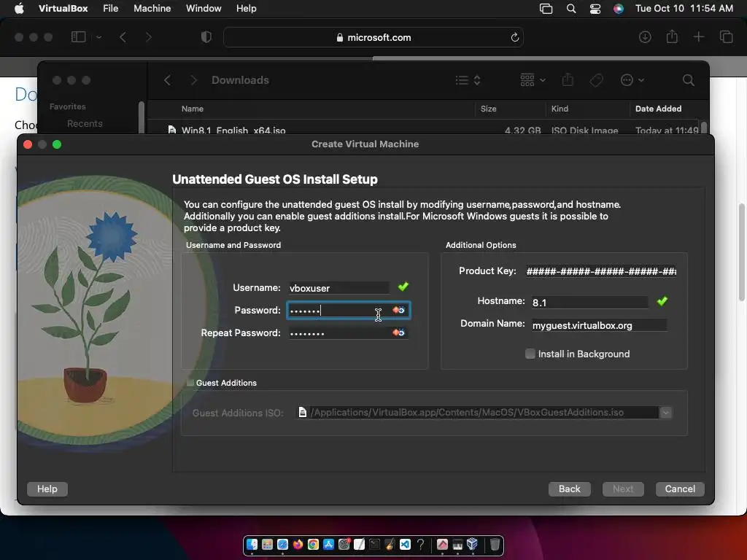Viewport: 747px width, 560px height.
Task: Close the Create Virtual Machine dialog
Action: click(28, 144)
